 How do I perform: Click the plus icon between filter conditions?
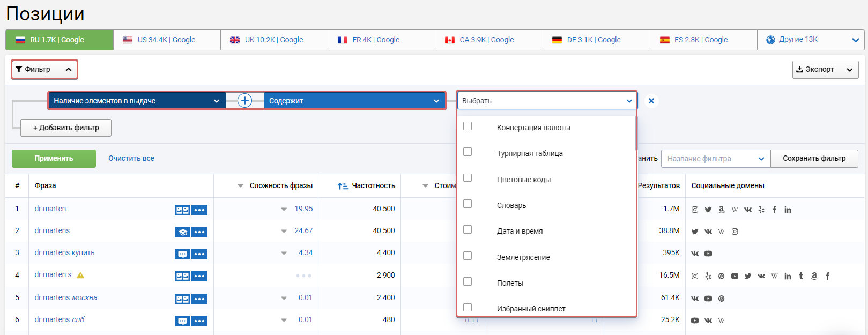[x=244, y=100]
